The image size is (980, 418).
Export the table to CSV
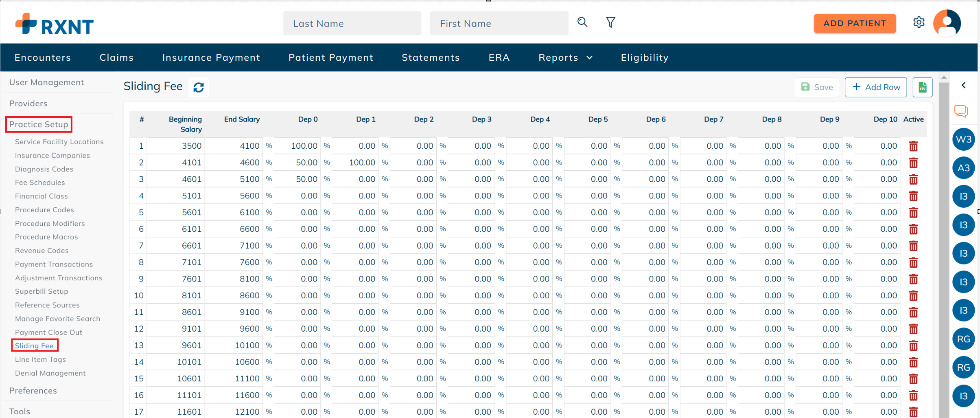(x=922, y=87)
